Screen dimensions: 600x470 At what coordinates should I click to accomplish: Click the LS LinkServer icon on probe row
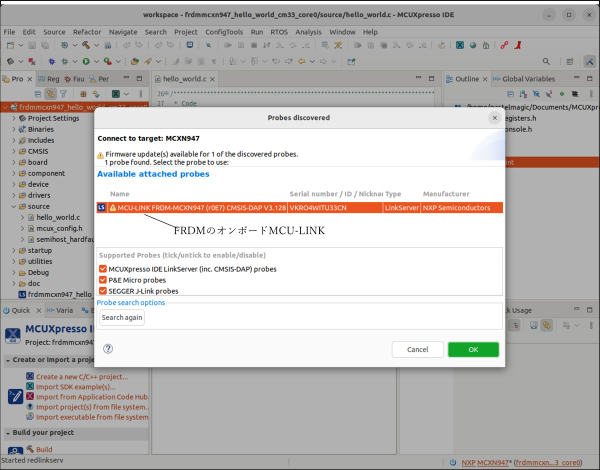pyautogui.click(x=102, y=207)
